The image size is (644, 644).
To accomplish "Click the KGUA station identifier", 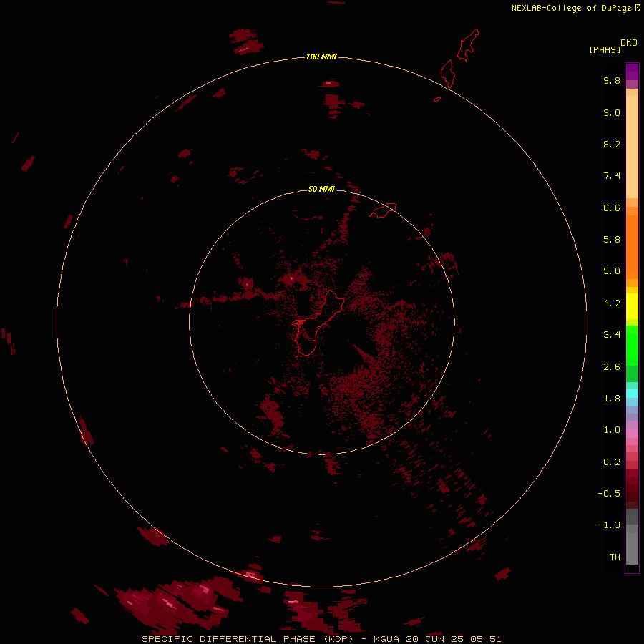I will (x=386, y=639).
